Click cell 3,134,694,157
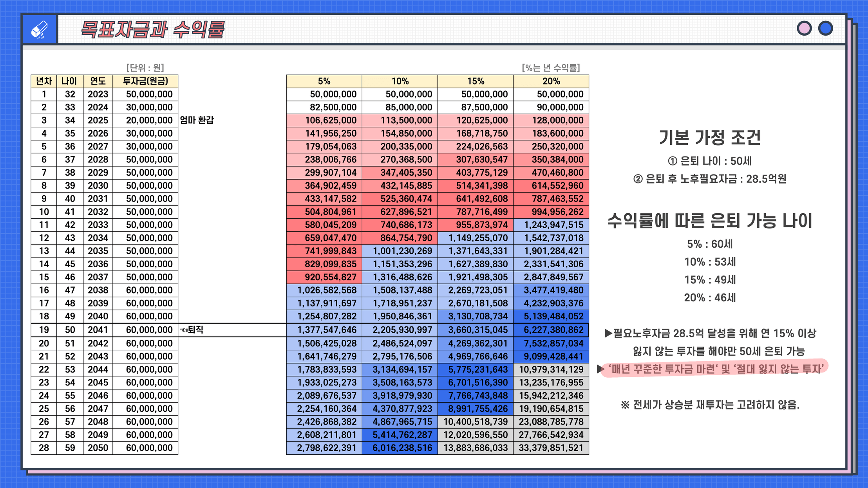This screenshot has height=488, width=868. coord(400,369)
